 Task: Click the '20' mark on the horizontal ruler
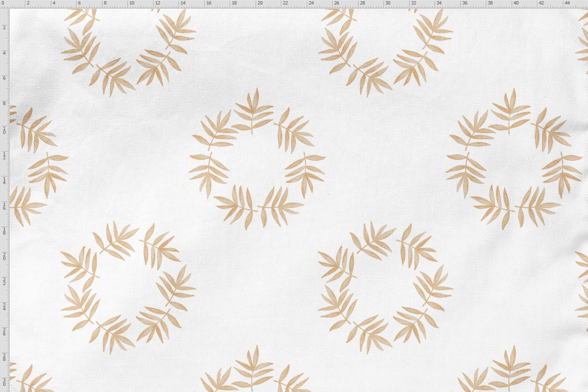(x=260, y=3)
